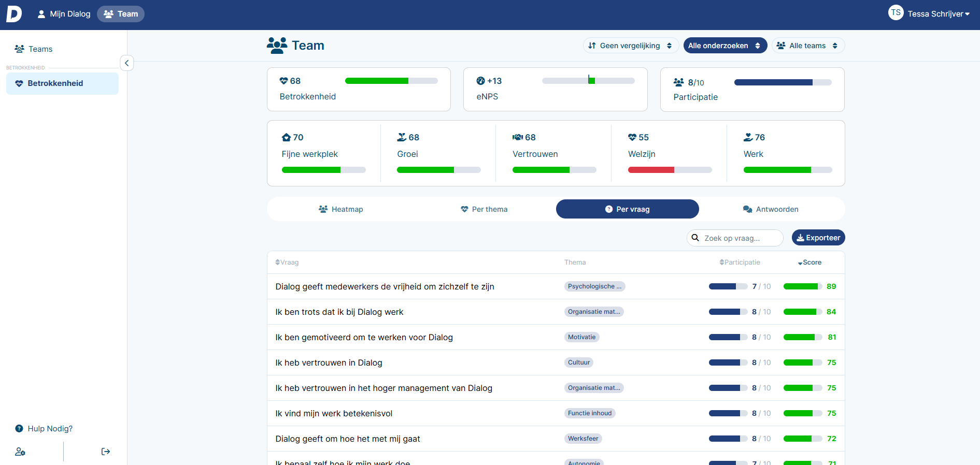The height and width of the screenshot is (465, 980).
Task: Click the Team header people icon
Action: click(x=277, y=46)
